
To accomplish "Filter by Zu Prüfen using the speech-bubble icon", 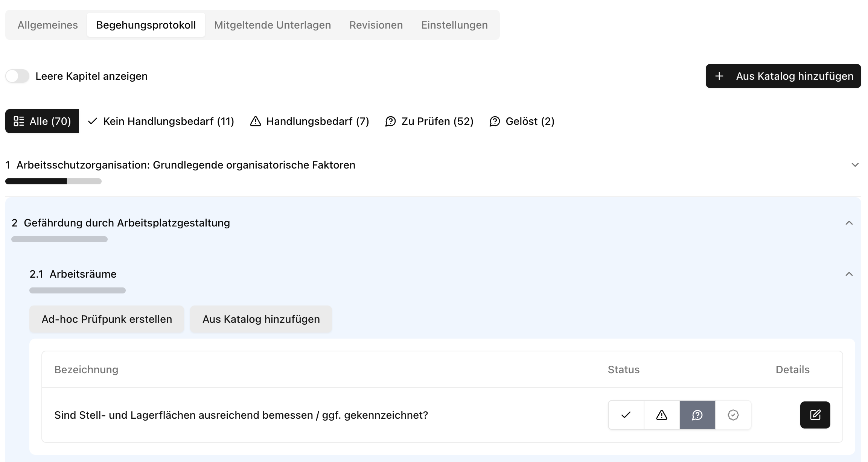I will point(429,121).
